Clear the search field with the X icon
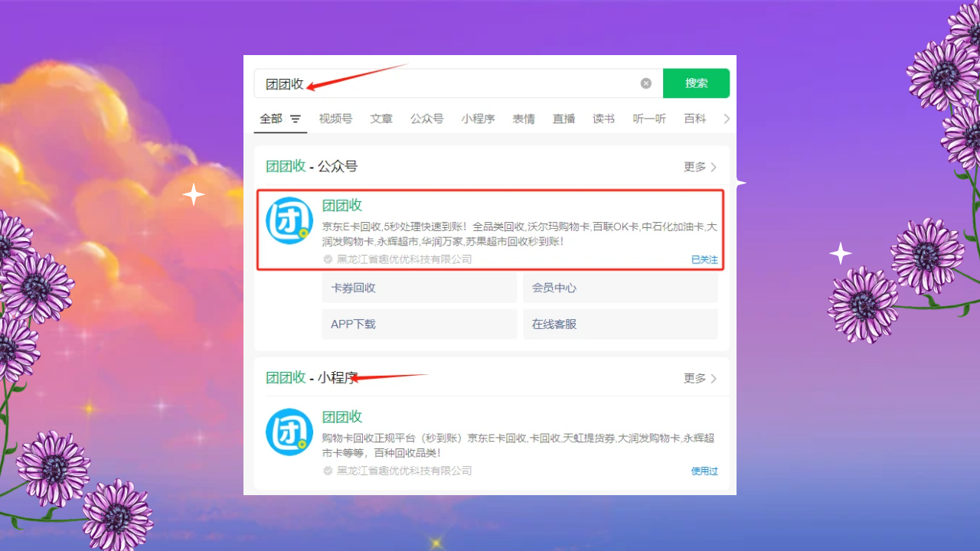 tap(646, 83)
